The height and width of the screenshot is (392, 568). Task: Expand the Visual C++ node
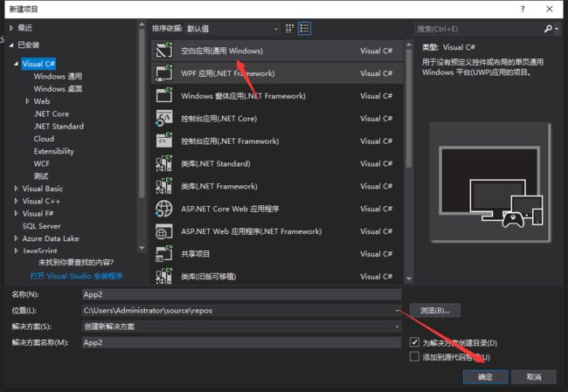pos(16,201)
